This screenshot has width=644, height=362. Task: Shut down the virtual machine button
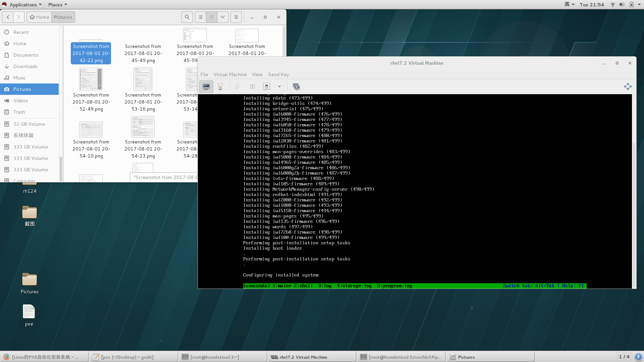pos(267,86)
